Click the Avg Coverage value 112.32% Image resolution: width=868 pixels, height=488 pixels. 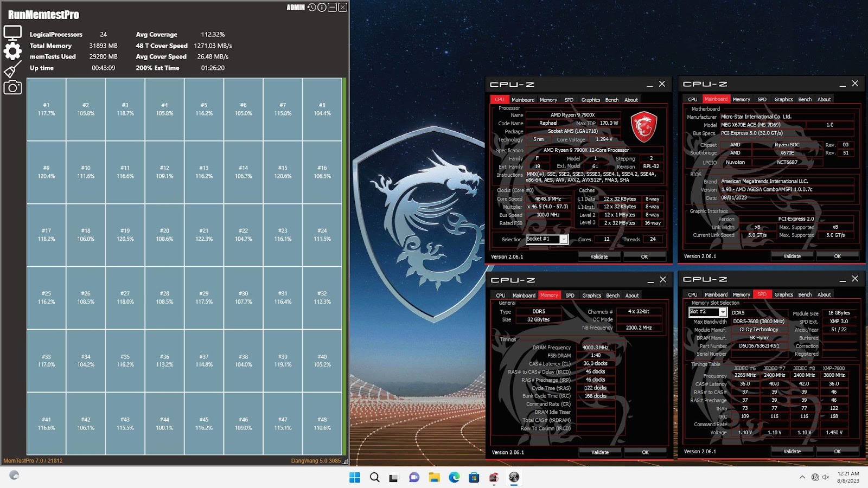tap(213, 34)
